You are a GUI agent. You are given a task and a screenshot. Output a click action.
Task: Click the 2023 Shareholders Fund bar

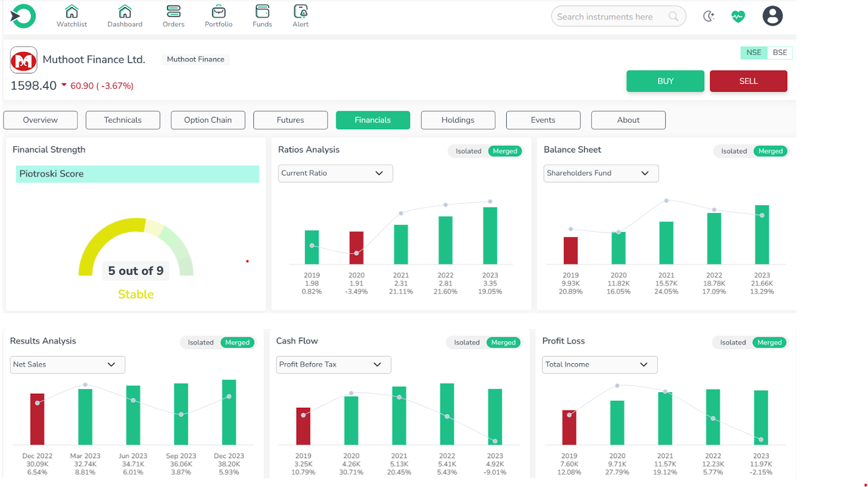[762, 235]
